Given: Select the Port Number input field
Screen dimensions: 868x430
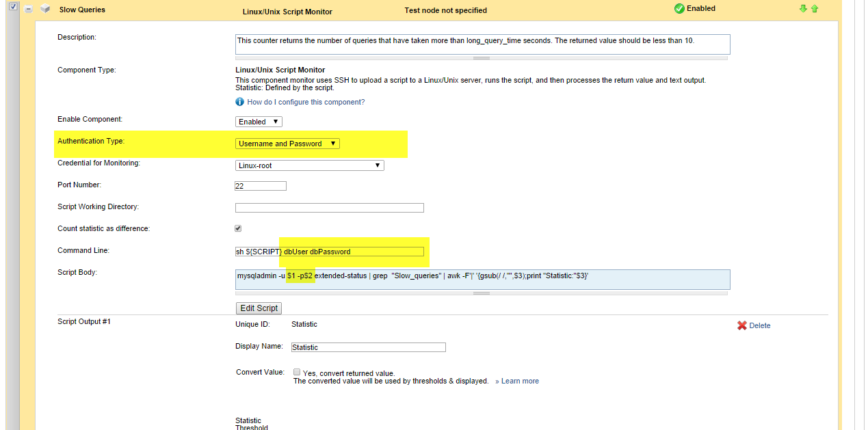Looking at the screenshot, I should tap(260, 185).
